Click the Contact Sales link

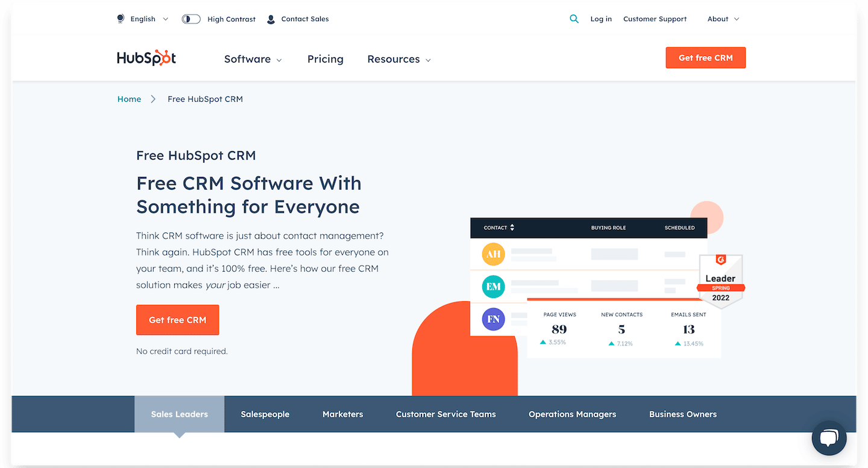pos(305,19)
